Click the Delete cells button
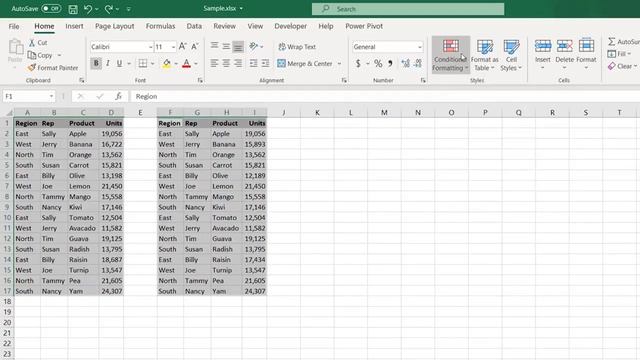Viewport: 640px width, 360px height. tap(564, 55)
